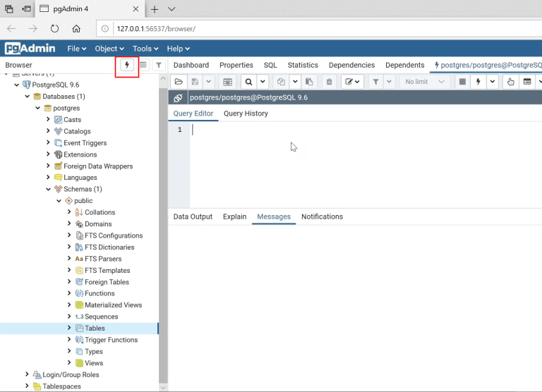Image resolution: width=542 pixels, height=392 pixels.
Task: Click inside the Query Editor text area
Action: pyautogui.click(x=353, y=162)
